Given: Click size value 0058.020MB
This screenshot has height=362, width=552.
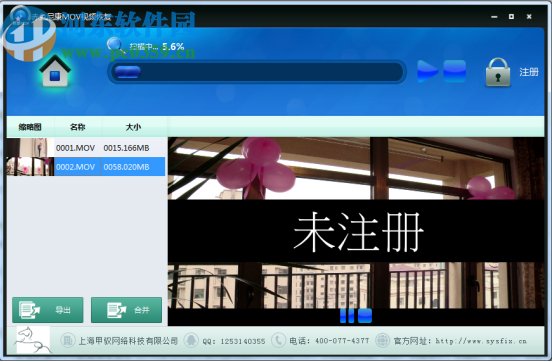Looking at the screenshot, I should (126, 167).
